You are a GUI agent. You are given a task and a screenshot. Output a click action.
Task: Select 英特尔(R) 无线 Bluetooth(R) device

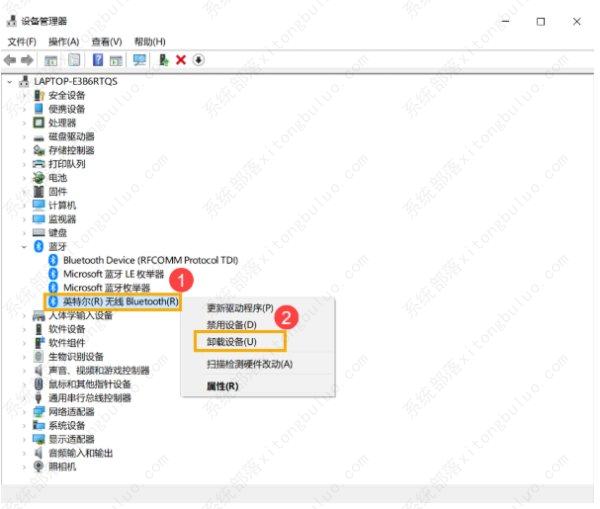pyautogui.click(x=121, y=302)
